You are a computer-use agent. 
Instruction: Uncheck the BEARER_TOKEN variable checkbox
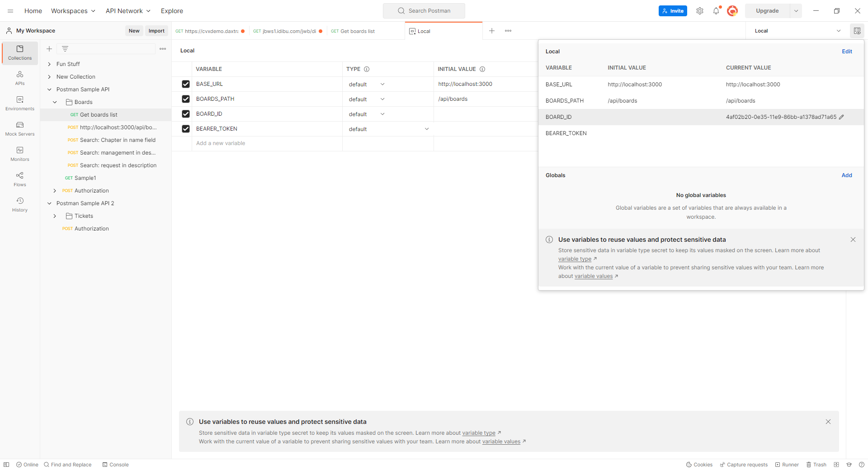[x=186, y=129]
